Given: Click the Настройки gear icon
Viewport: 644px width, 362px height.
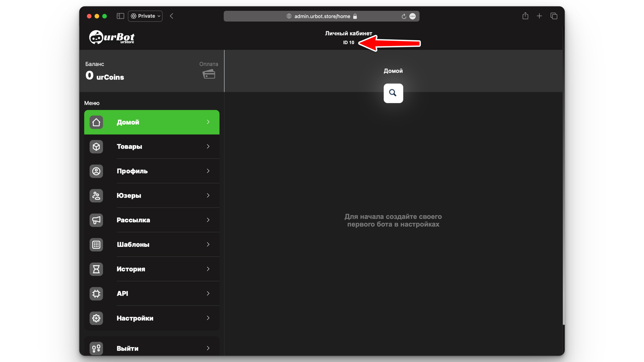Looking at the screenshot, I should 96,318.
